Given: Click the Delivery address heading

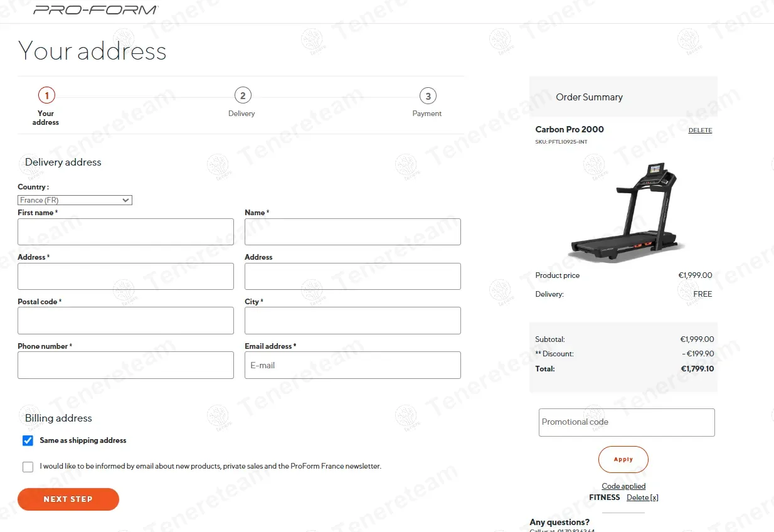Looking at the screenshot, I should pos(63,162).
